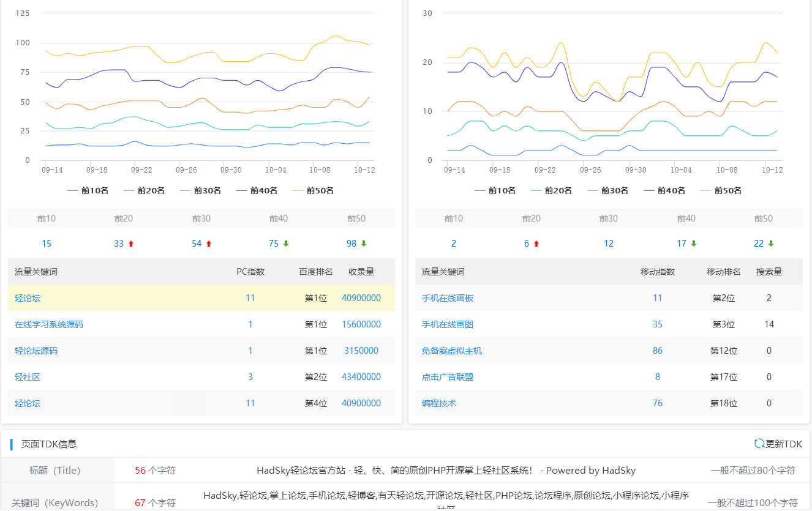Toggle 前40名 series in left chart legend

coord(257,190)
